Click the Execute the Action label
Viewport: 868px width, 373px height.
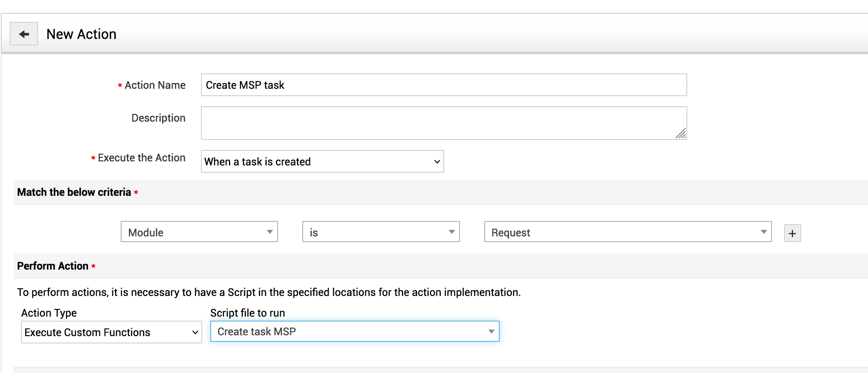(x=141, y=158)
